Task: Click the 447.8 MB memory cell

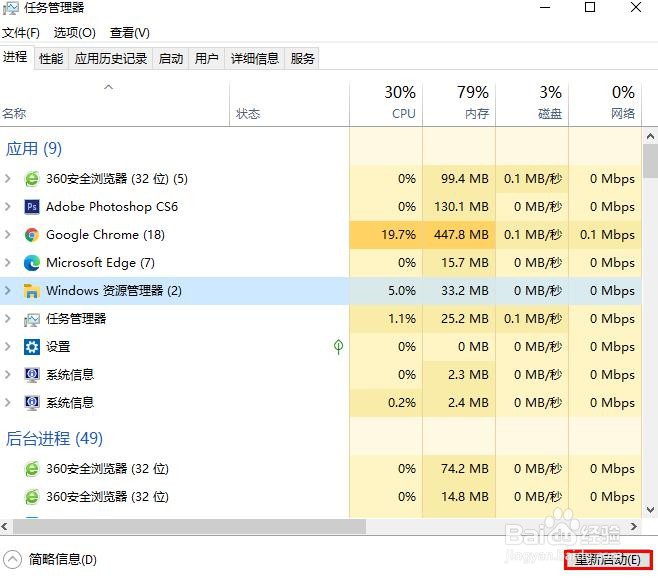Action: coord(459,235)
